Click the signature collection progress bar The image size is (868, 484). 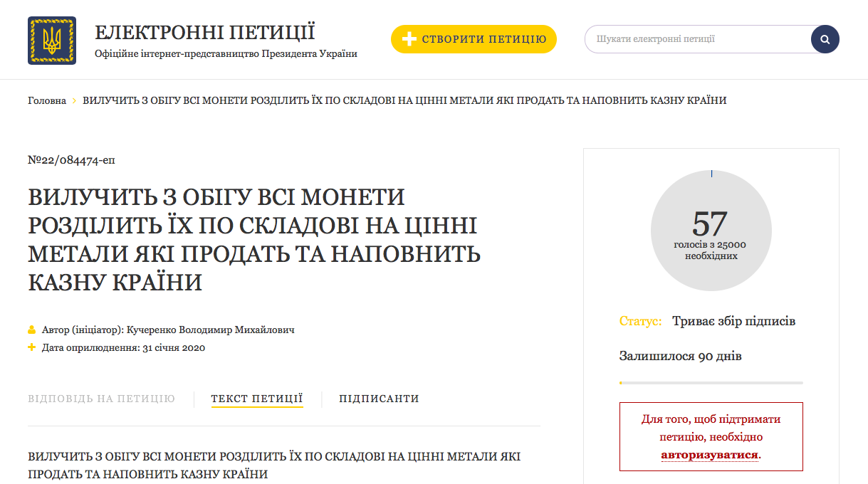pyautogui.click(x=711, y=383)
